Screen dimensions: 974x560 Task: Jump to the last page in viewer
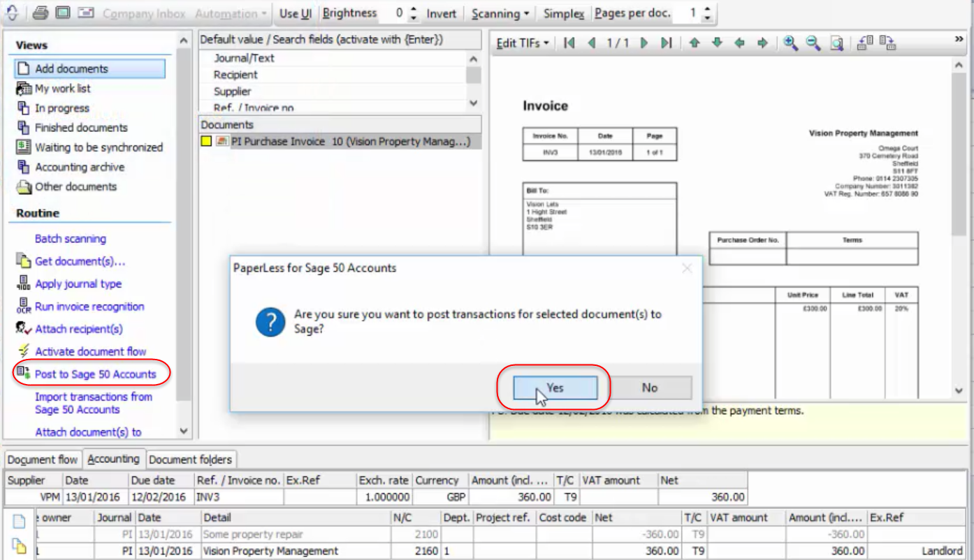click(x=666, y=43)
